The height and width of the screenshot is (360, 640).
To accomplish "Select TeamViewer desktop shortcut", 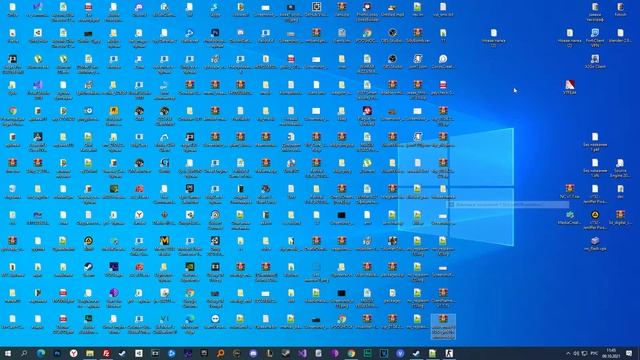I will [x=215, y=322].
